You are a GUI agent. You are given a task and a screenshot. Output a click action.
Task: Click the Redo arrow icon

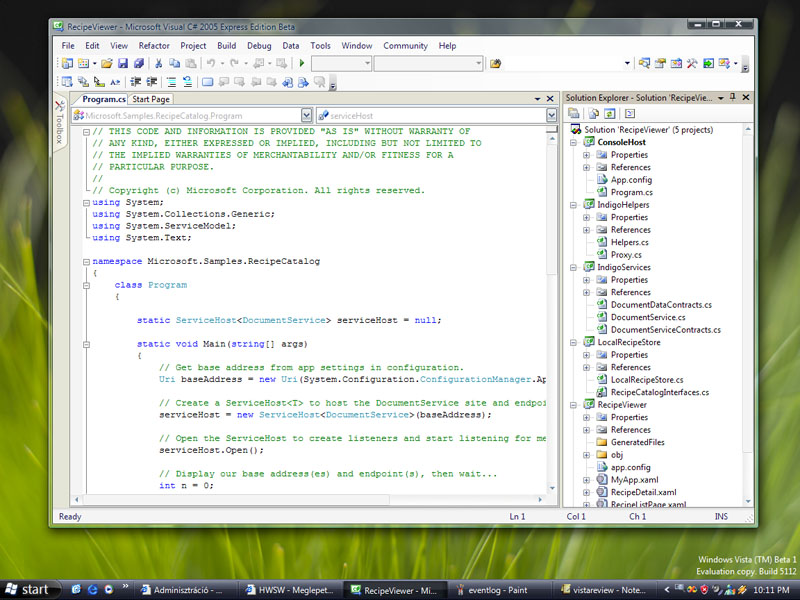234,63
